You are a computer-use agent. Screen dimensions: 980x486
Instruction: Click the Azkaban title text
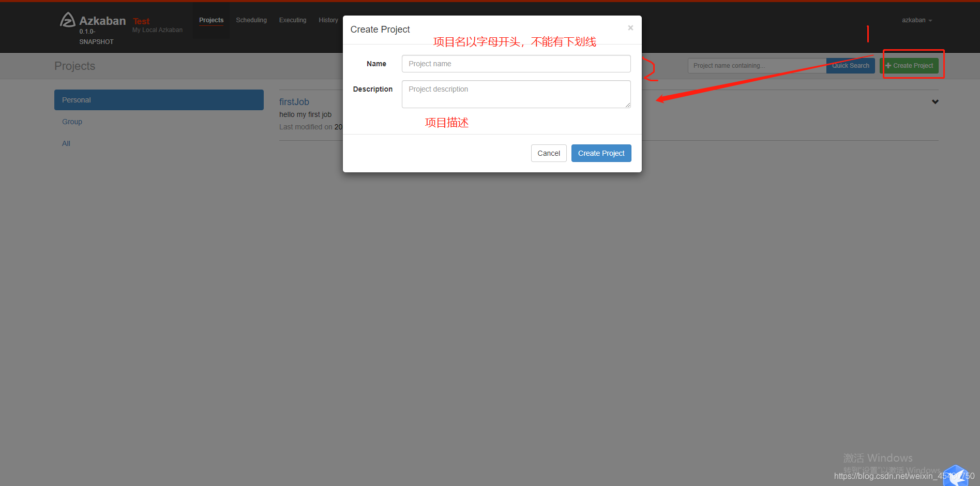[102, 21]
